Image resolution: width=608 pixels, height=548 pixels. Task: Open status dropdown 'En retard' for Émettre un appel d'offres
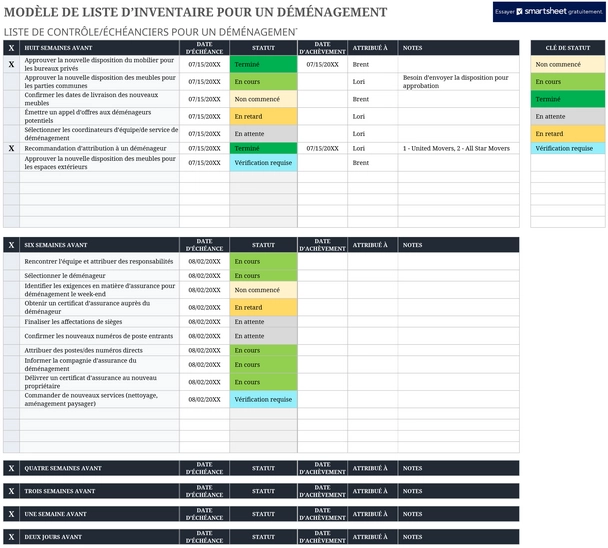(x=263, y=116)
